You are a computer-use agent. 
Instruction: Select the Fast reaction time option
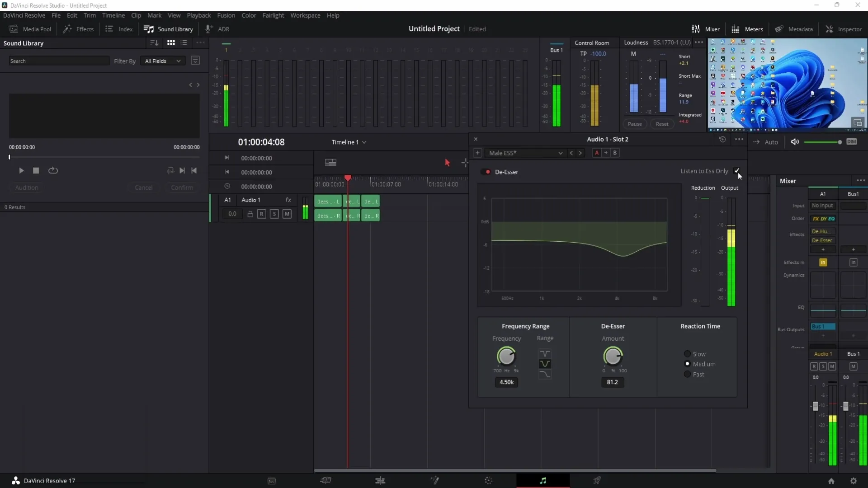tap(687, 374)
